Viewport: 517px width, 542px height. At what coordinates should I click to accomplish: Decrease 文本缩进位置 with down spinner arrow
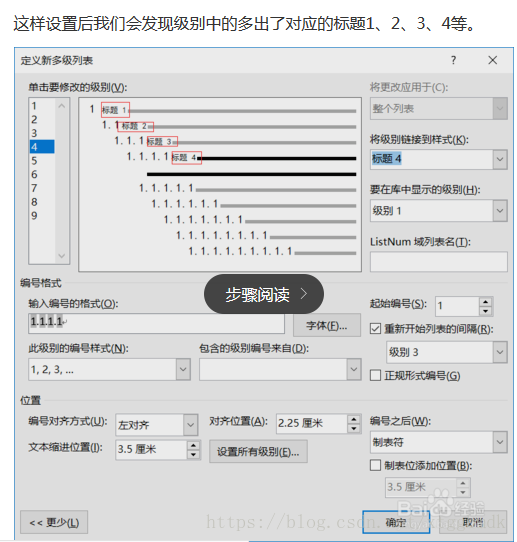[194, 455]
